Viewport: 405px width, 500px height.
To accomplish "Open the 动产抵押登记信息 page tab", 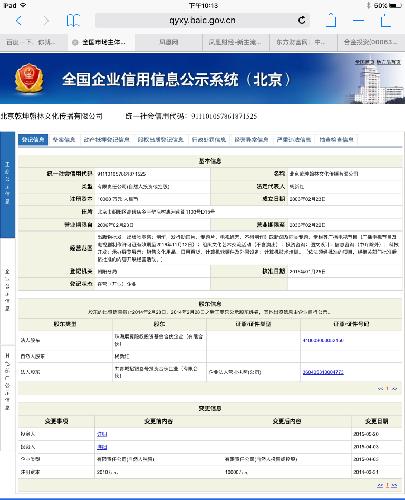I will coord(106,140).
